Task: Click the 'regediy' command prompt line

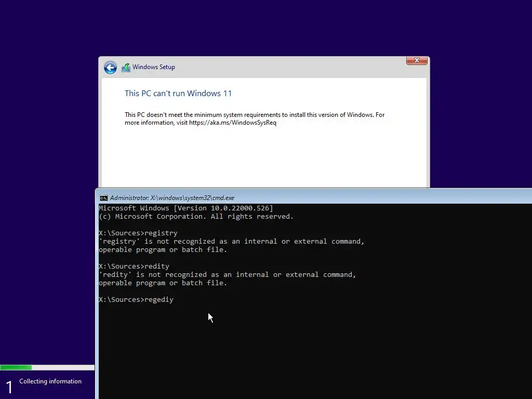Action: pos(136,300)
